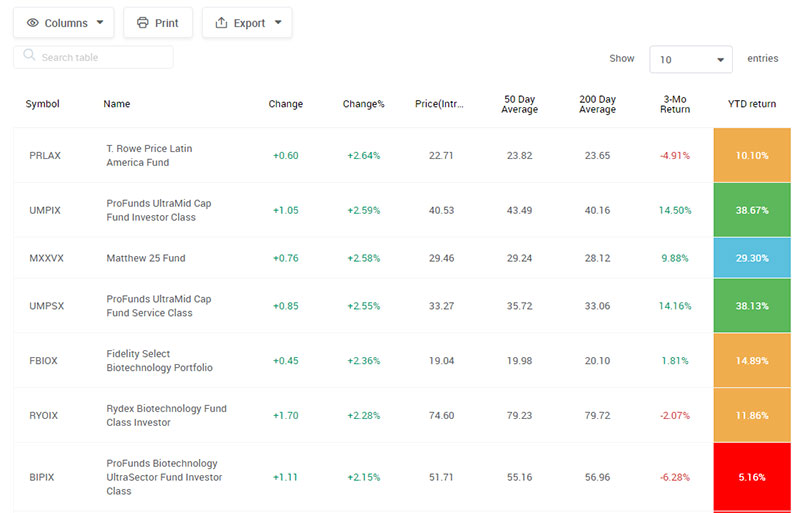This screenshot has width=800, height=513.
Task: Open Matthew 25 Fund name
Action: (145, 258)
